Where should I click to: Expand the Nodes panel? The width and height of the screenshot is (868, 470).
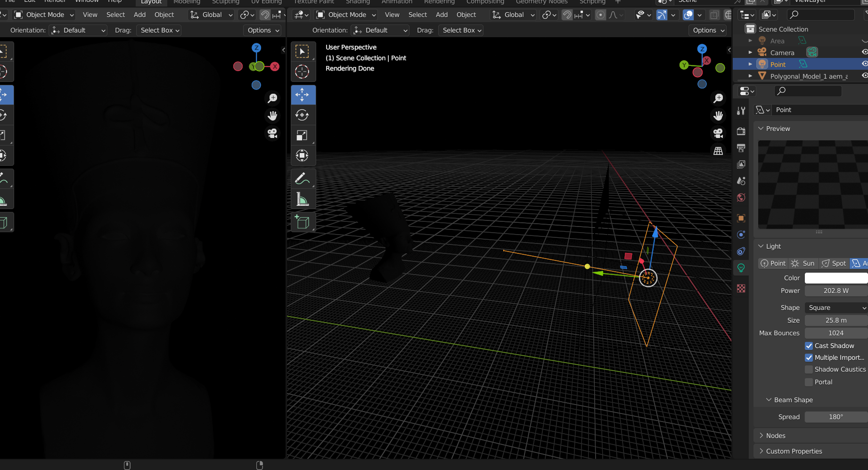[776, 436]
